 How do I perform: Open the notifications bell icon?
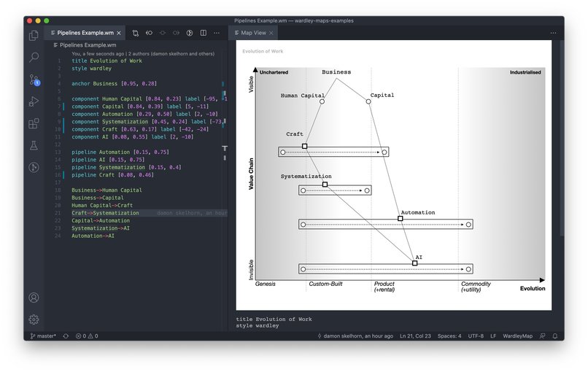[x=555, y=336]
